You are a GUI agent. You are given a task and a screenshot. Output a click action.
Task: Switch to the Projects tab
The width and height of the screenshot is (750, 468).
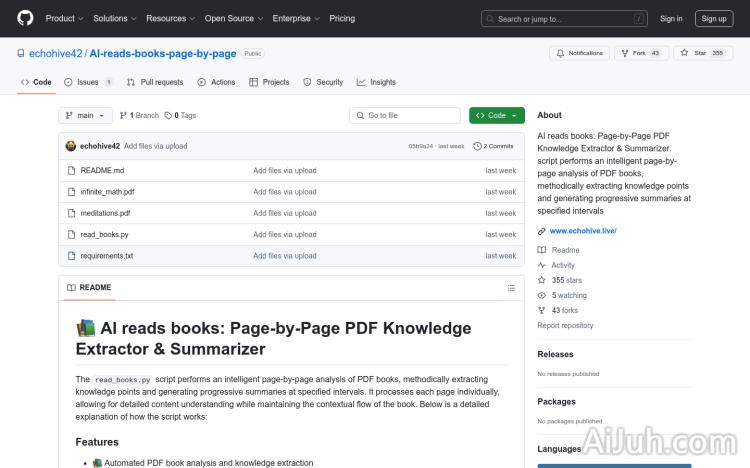click(x=269, y=82)
